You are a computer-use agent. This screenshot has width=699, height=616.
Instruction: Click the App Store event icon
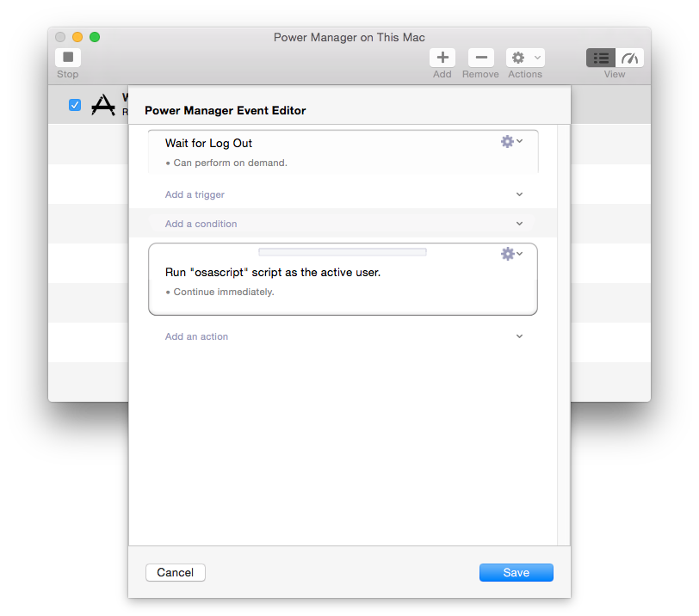tap(103, 105)
